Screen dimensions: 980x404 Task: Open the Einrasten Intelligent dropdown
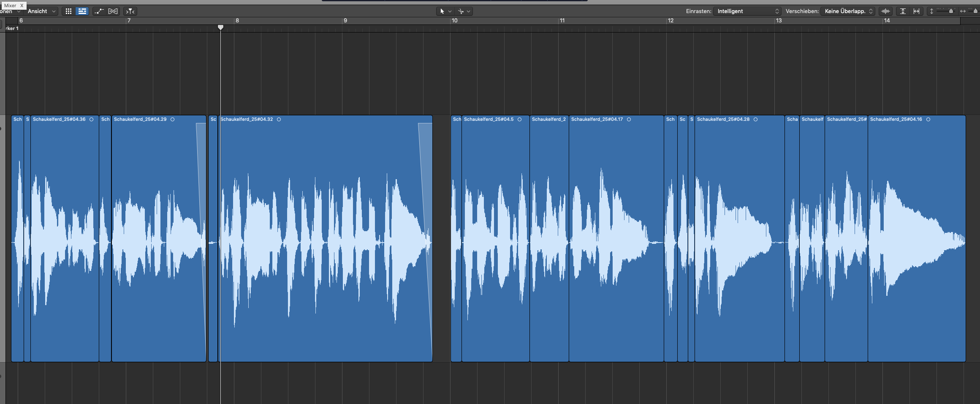[x=747, y=11]
